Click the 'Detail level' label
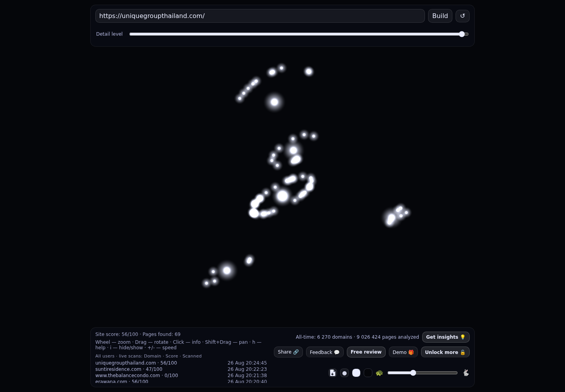565x392 pixels. coord(109,34)
